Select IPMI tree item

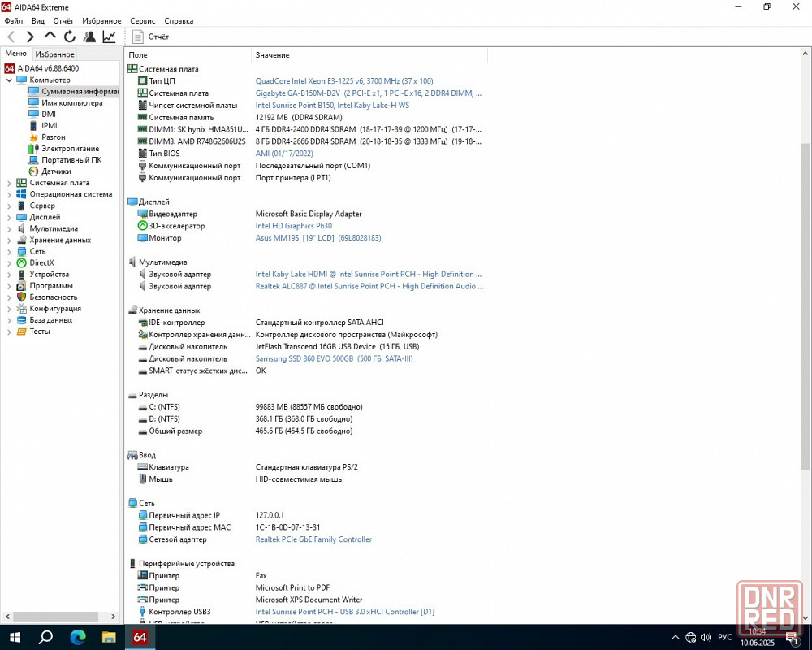(x=50, y=125)
